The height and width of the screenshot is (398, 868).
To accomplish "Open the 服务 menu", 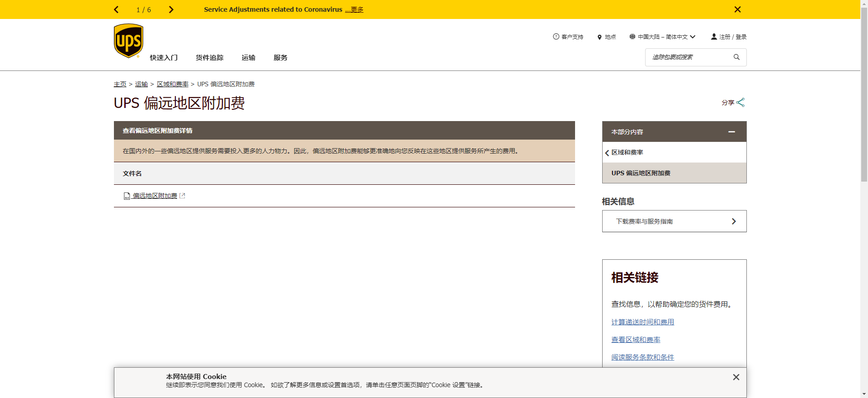I will [280, 57].
